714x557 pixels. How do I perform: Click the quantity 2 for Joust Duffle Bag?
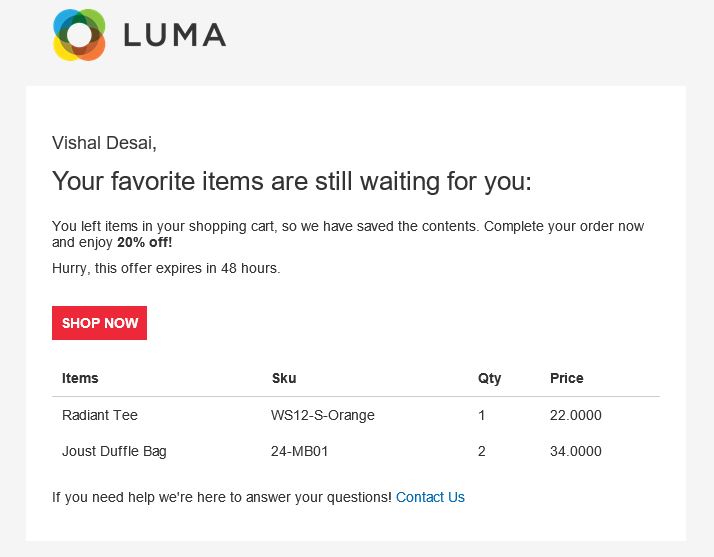tap(482, 451)
